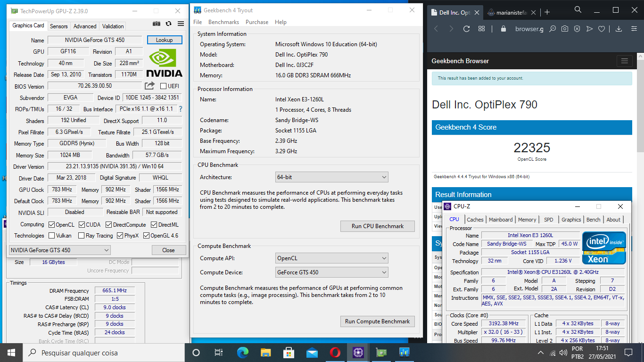Image resolution: width=644 pixels, height=362 pixels.
Task: Click Run CPU Benchmark button
Action: click(378, 226)
